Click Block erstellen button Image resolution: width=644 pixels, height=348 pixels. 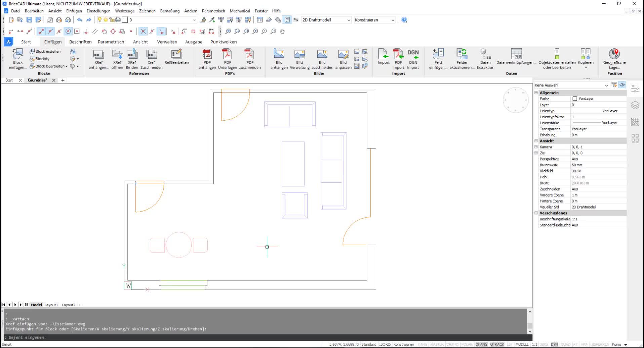pos(45,51)
